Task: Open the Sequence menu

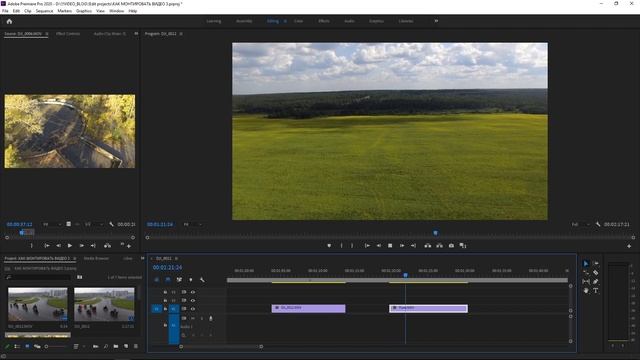Action: [x=44, y=11]
